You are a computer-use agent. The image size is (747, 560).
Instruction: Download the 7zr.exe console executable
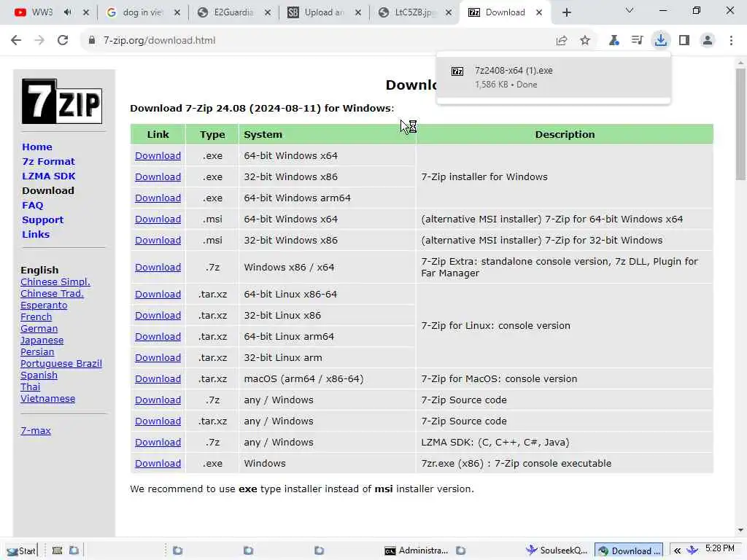[158, 463]
